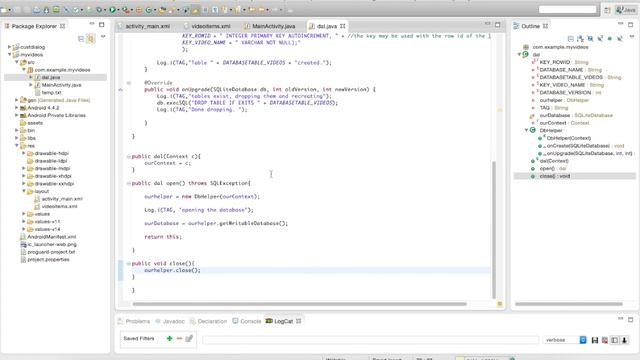Expand the gen Generated Java Files folder
The height and width of the screenshot is (360, 640).
pyautogui.click(x=17, y=100)
